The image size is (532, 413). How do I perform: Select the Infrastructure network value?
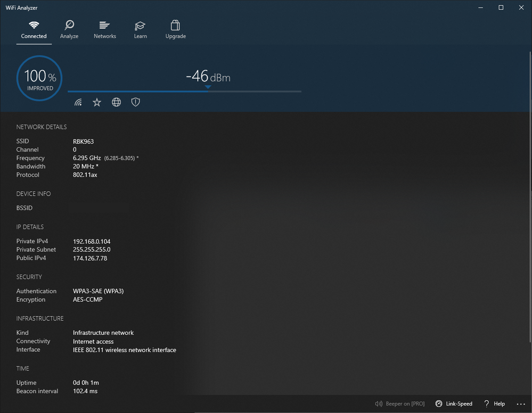(x=103, y=333)
